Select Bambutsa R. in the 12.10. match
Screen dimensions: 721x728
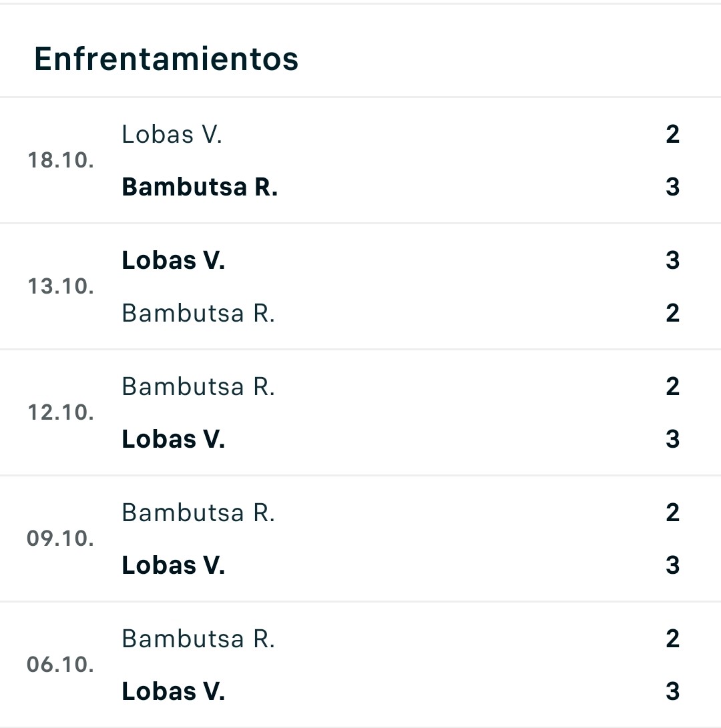pyautogui.click(x=198, y=387)
